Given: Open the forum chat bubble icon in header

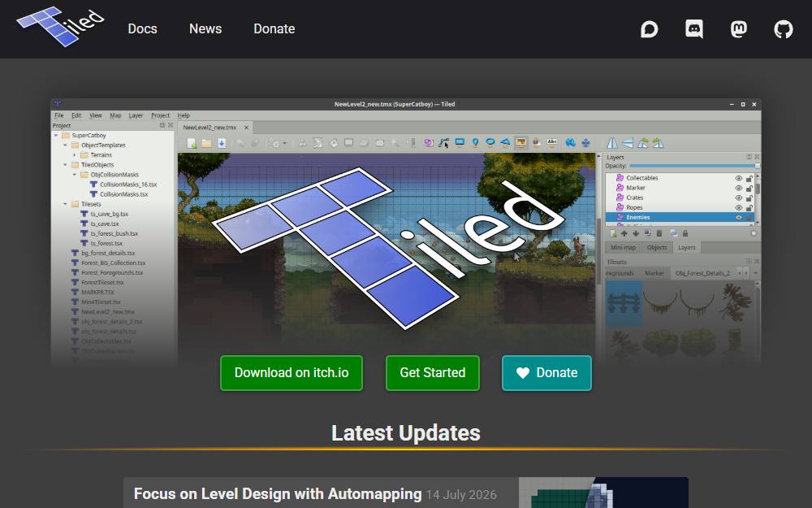Looking at the screenshot, I should pos(649,29).
